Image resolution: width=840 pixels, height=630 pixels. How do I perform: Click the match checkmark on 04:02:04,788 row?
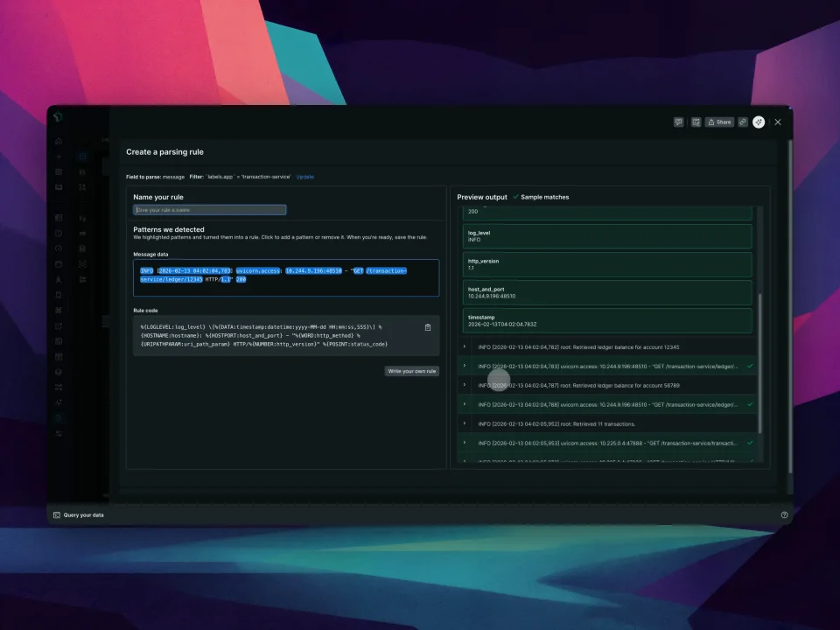coord(750,404)
